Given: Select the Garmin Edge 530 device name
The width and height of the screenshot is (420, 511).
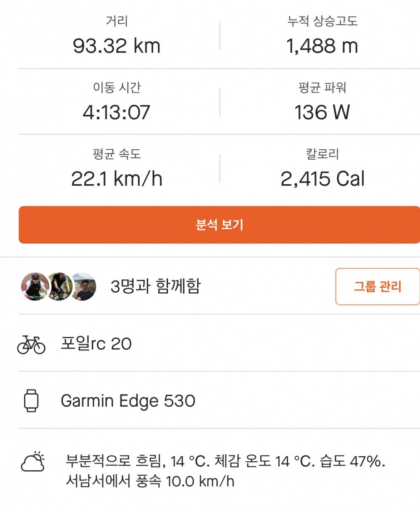Looking at the screenshot, I should pos(128,401).
